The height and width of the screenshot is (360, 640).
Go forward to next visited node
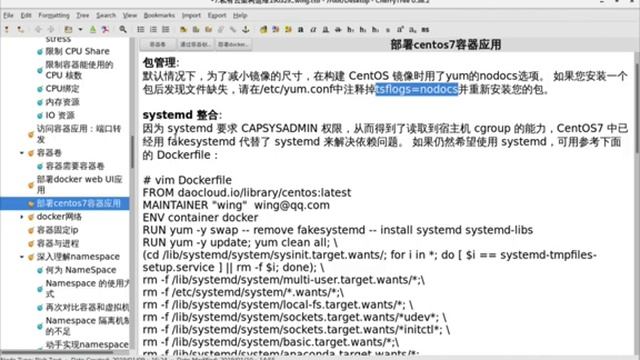pyautogui.click(x=51, y=29)
